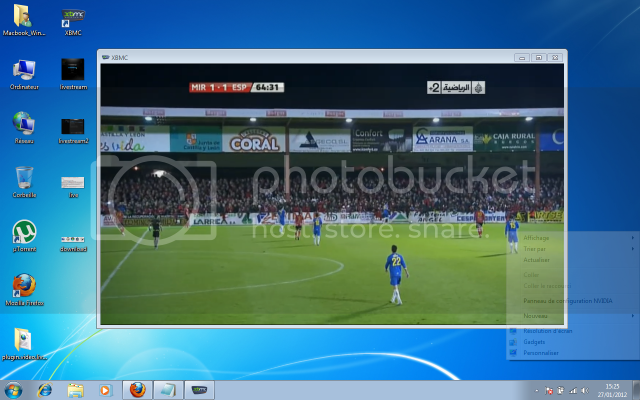This screenshot has height=400, width=640.
Task: Open Windows Media Player from taskbar
Action: (x=105, y=390)
